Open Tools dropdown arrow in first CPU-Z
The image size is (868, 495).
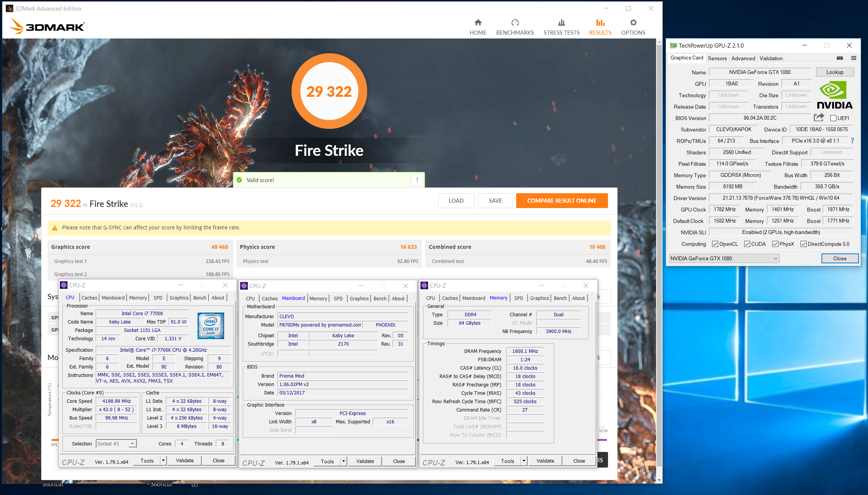tap(163, 460)
